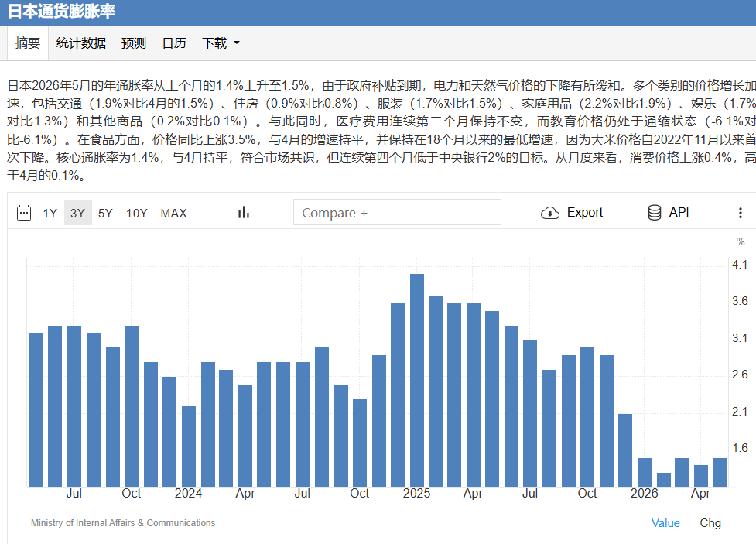Click the 2026 x-axis label
The width and height of the screenshot is (756, 544).
coord(644,494)
